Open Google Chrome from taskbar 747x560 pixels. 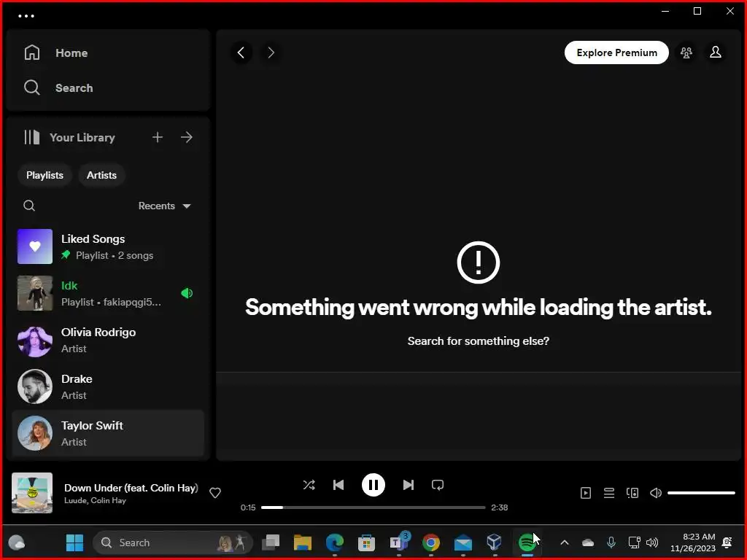430,542
